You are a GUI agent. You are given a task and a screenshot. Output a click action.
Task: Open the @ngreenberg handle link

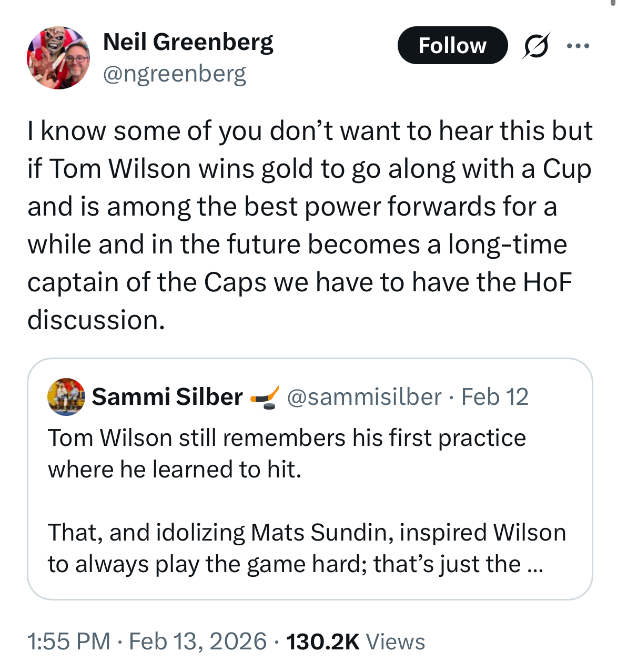point(174,74)
